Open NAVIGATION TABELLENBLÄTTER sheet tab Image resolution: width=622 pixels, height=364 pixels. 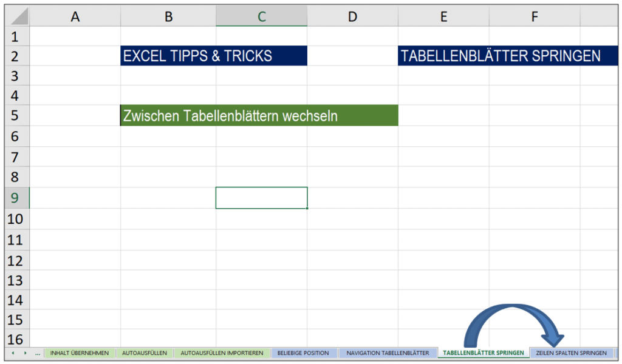pos(388,353)
